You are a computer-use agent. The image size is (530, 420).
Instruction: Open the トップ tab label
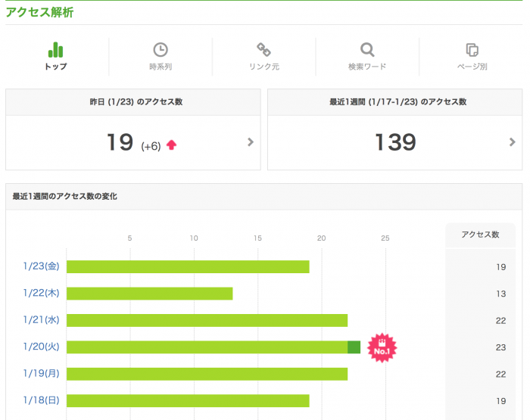click(56, 67)
